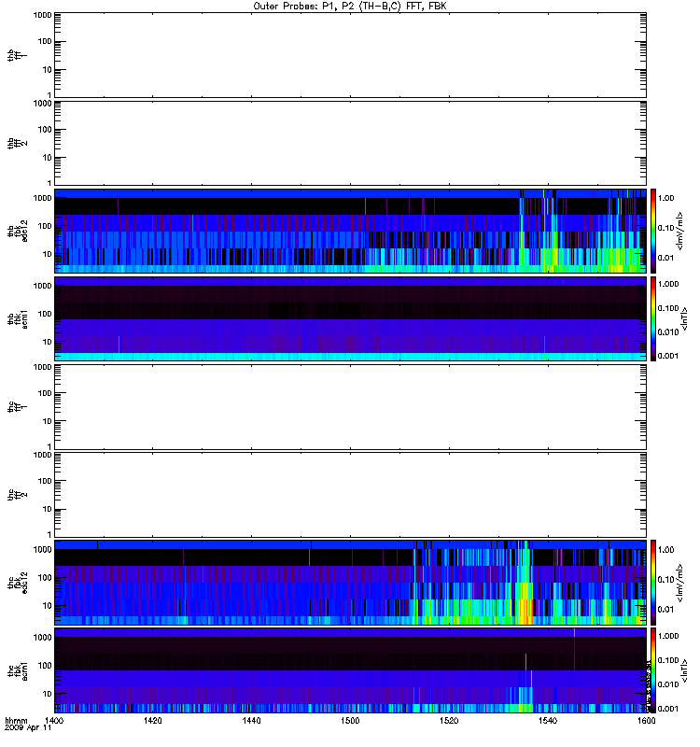
Task: Click the 'thb fff 1' y-axis title
Action: (17, 55)
